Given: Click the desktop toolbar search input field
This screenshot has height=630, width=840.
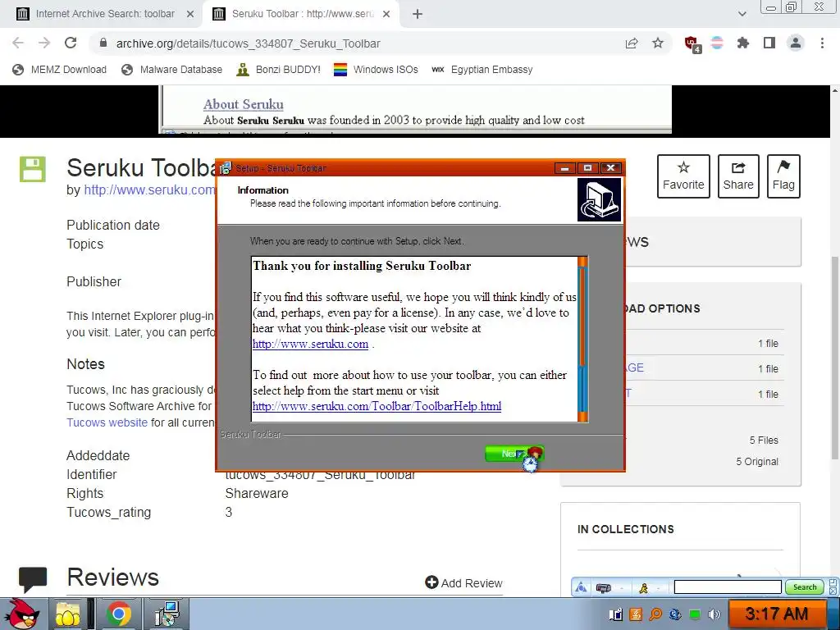Looking at the screenshot, I should (728, 587).
